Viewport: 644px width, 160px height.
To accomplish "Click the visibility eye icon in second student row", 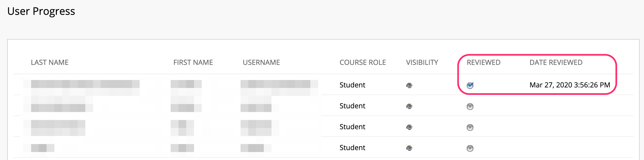I will pos(409,106).
